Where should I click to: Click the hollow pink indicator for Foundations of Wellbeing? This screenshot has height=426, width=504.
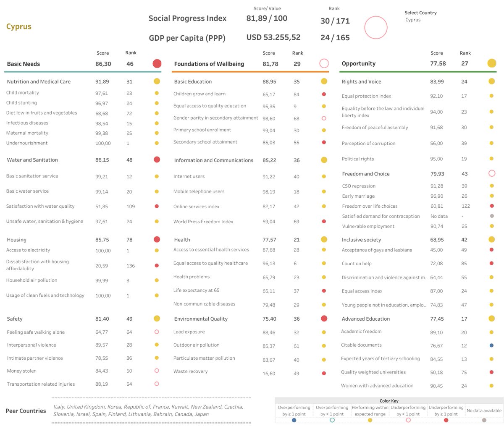324,63
